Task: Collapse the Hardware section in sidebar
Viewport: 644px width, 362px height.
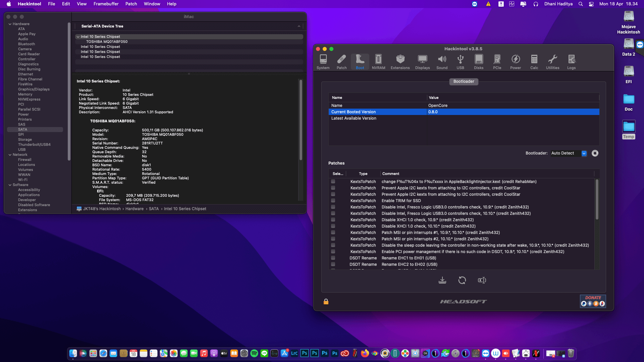Action: tap(10, 24)
